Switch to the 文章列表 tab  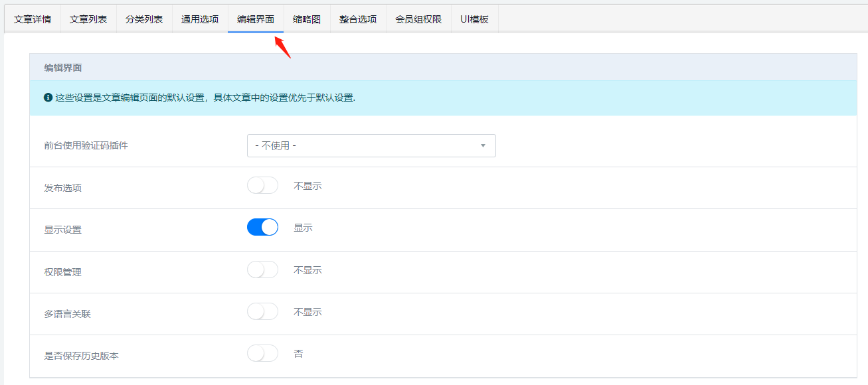pos(88,19)
